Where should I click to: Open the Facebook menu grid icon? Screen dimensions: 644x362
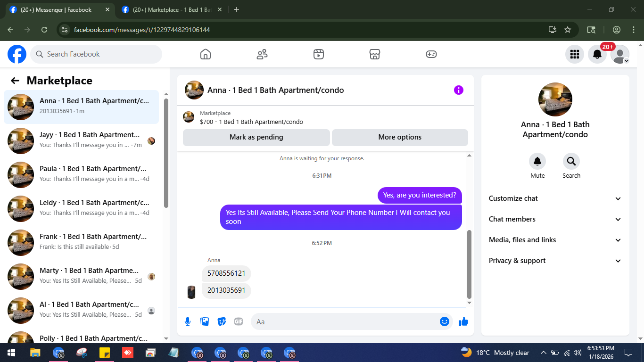[x=574, y=54]
